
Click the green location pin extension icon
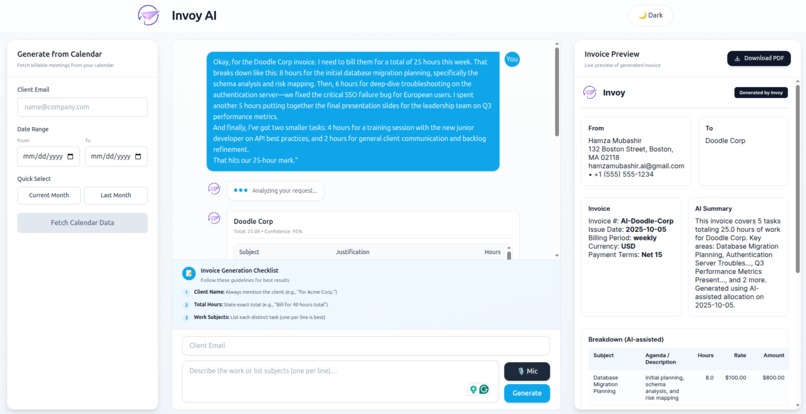click(x=473, y=389)
